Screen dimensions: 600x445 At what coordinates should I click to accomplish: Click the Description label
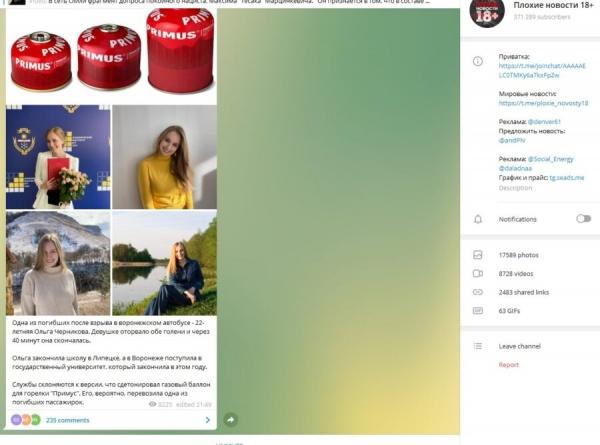[x=515, y=188]
